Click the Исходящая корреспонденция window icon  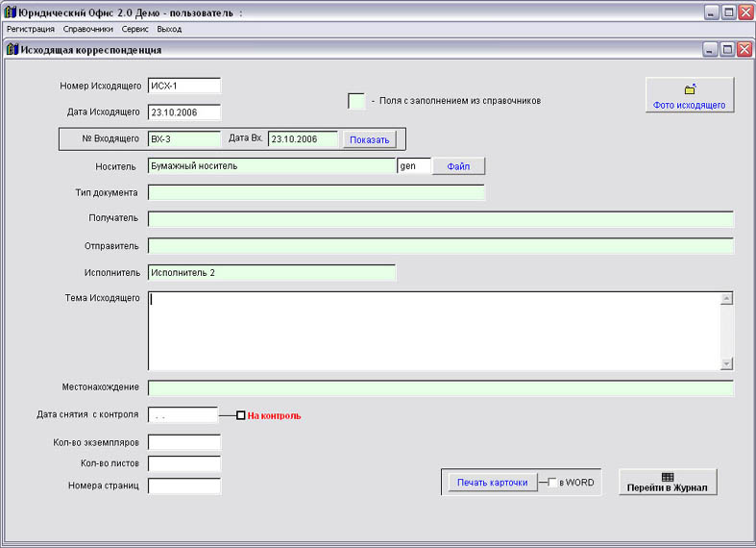pos(12,50)
